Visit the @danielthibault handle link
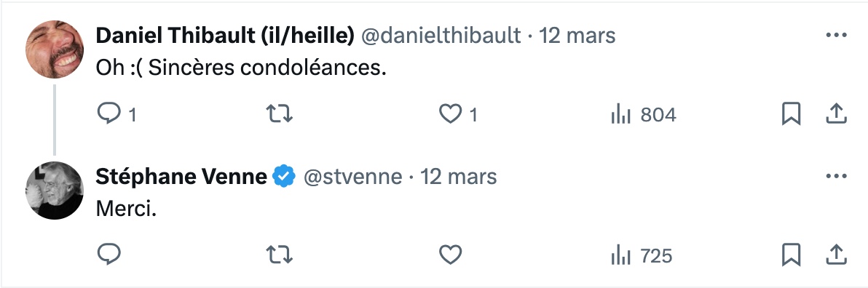The image size is (868, 288). (441, 36)
